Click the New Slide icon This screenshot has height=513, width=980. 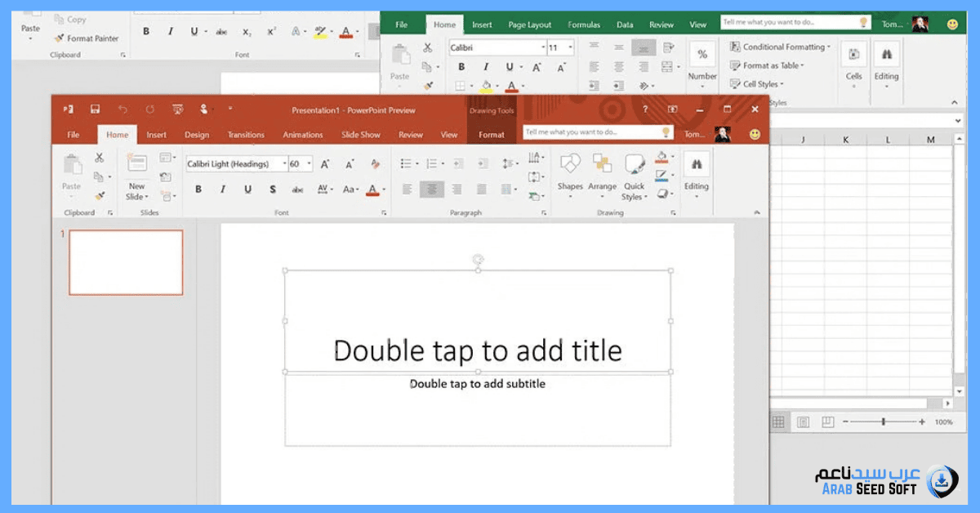click(x=136, y=175)
